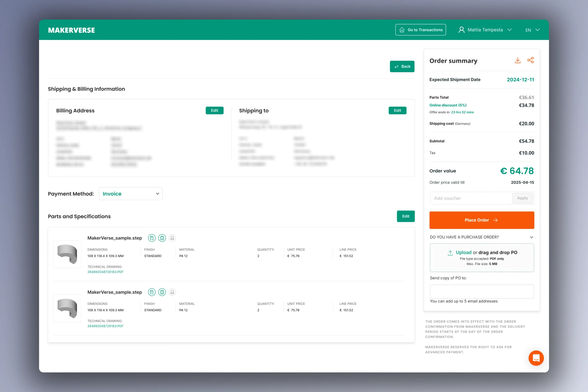Click the Subtotal €54.78 value
The width and height of the screenshot is (588, 392).
[x=526, y=141]
